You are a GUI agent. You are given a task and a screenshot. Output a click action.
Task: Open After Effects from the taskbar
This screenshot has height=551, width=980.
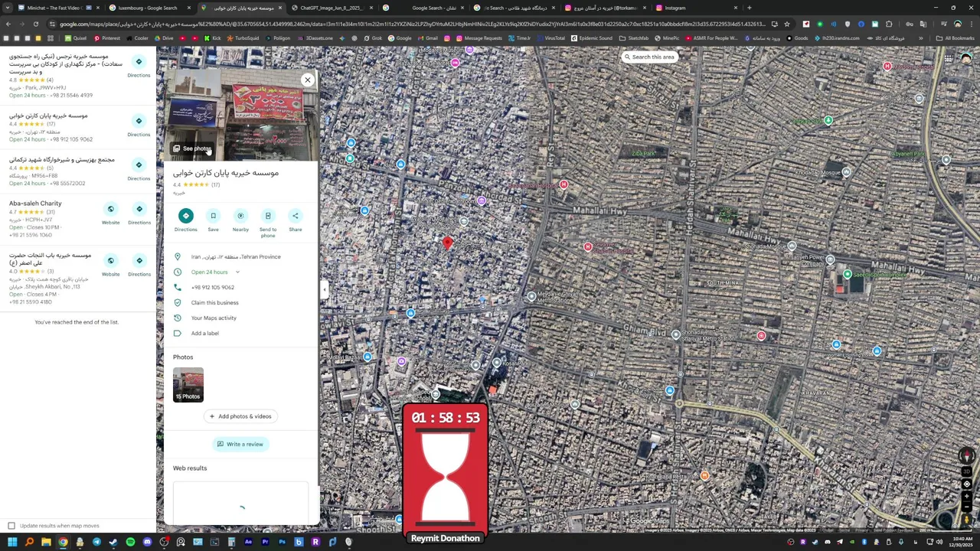[x=248, y=543]
